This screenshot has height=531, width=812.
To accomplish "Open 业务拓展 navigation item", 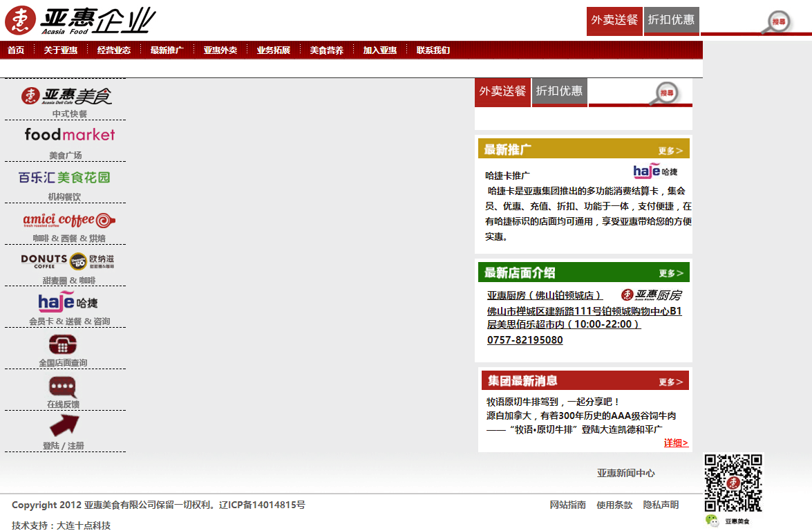I will 274,50.
